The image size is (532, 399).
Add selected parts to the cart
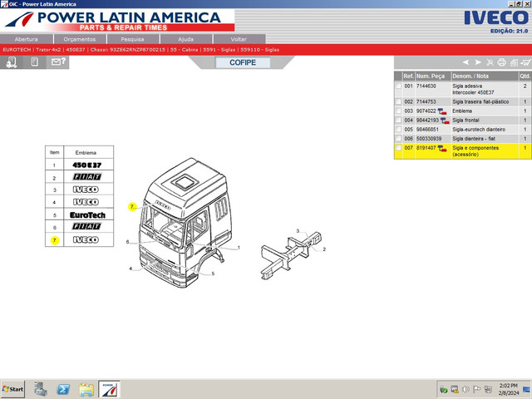click(x=525, y=62)
